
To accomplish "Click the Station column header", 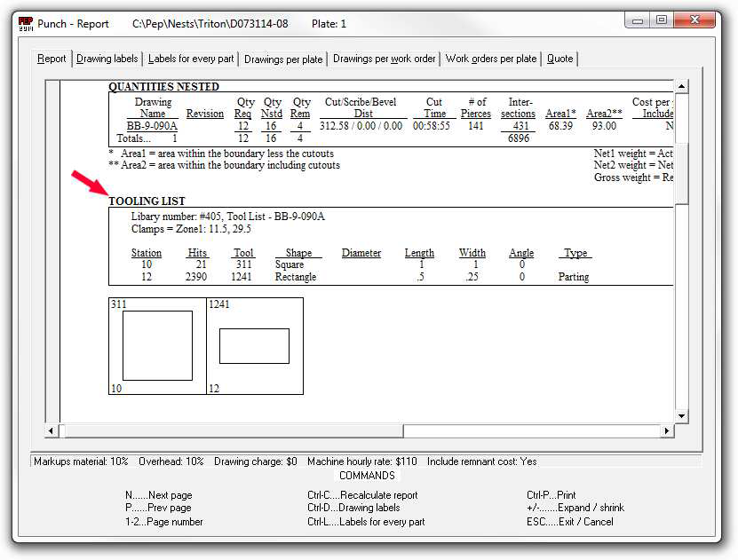I will [x=147, y=253].
